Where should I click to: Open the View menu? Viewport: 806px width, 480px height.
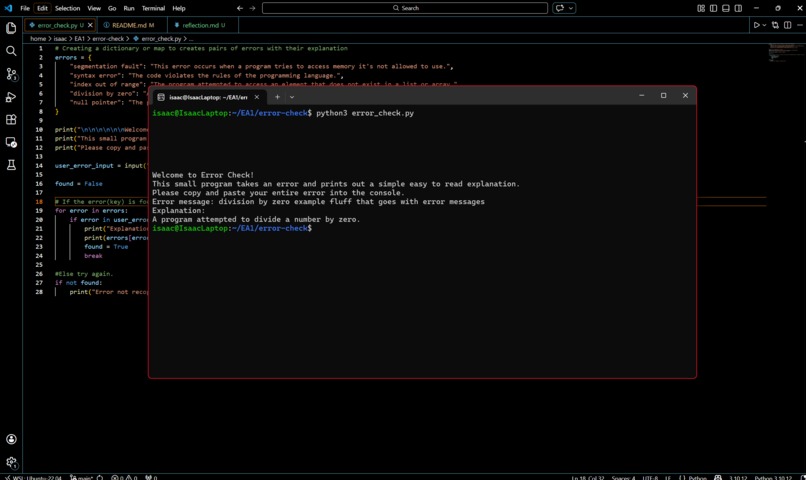(x=94, y=8)
